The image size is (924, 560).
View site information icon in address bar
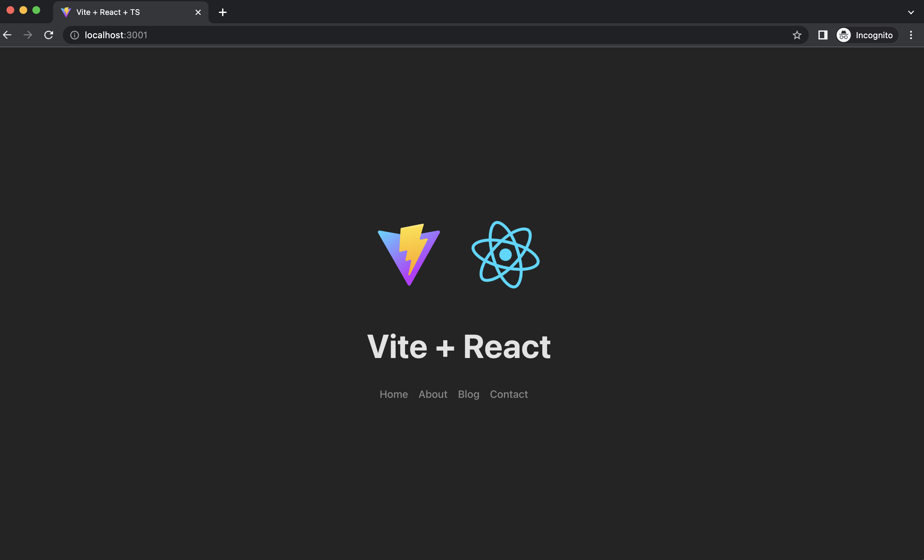74,35
